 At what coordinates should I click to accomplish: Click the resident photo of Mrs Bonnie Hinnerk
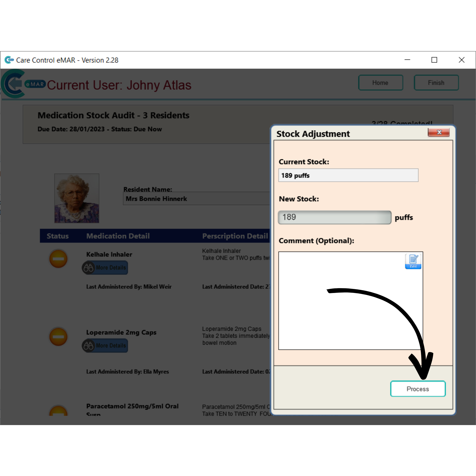pyautogui.click(x=77, y=198)
